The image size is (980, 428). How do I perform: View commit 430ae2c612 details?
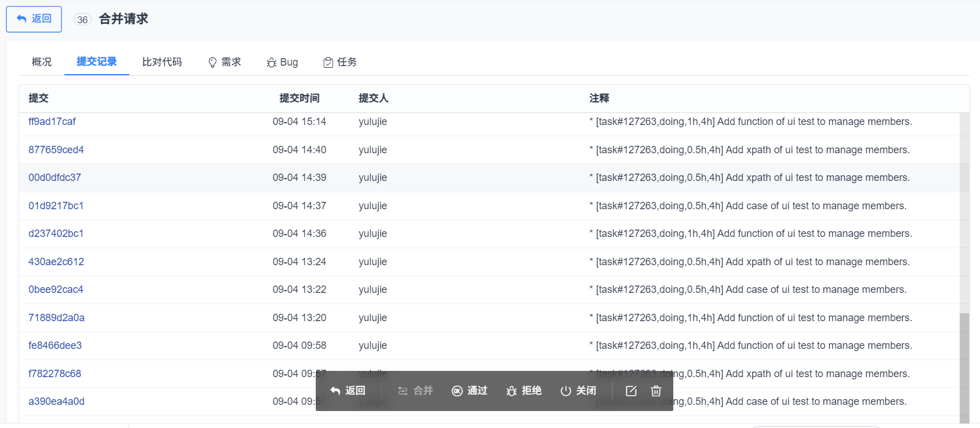click(x=56, y=262)
